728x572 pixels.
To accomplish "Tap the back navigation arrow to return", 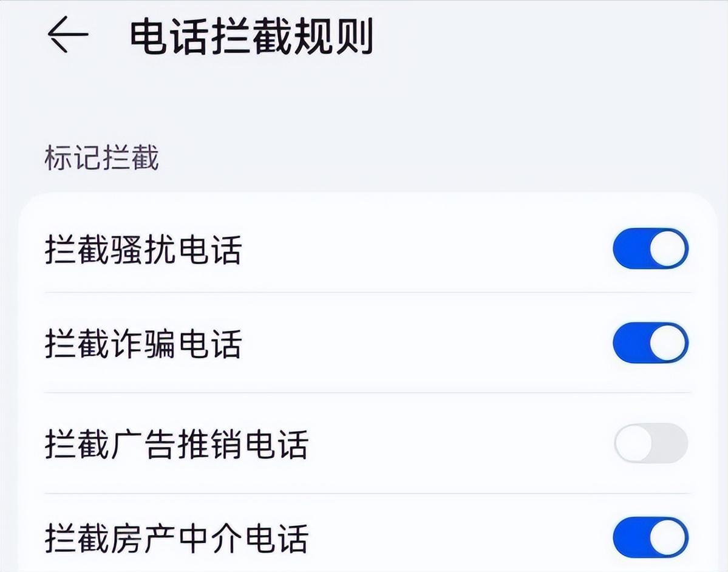I will pyautogui.click(x=69, y=35).
